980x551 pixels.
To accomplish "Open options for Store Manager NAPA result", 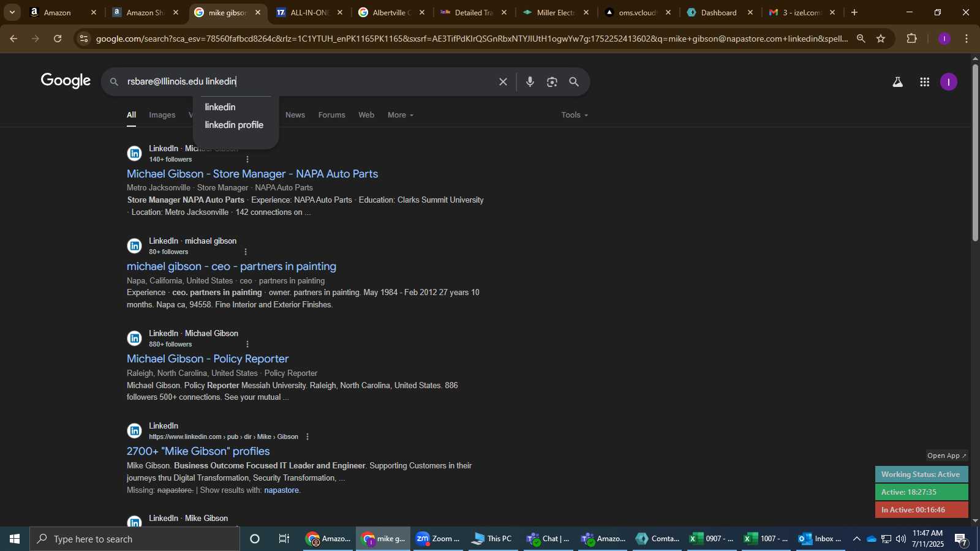I will [x=247, y=159].
